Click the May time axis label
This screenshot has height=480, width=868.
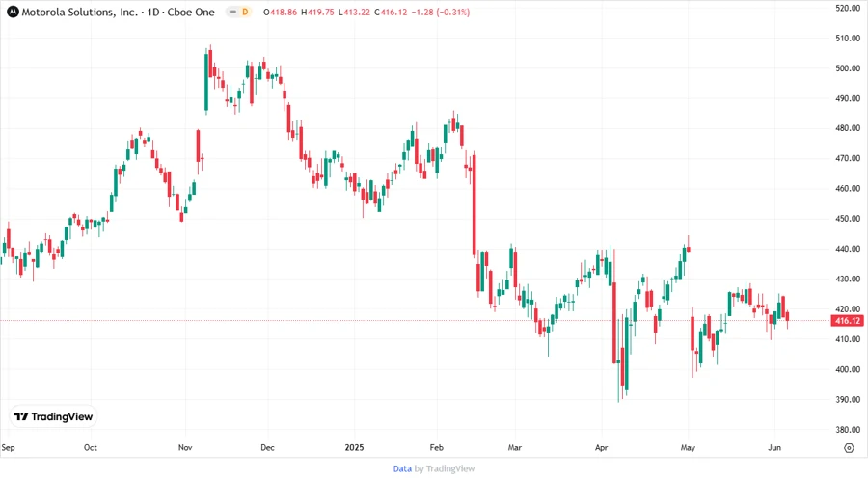tap(688, 447)
